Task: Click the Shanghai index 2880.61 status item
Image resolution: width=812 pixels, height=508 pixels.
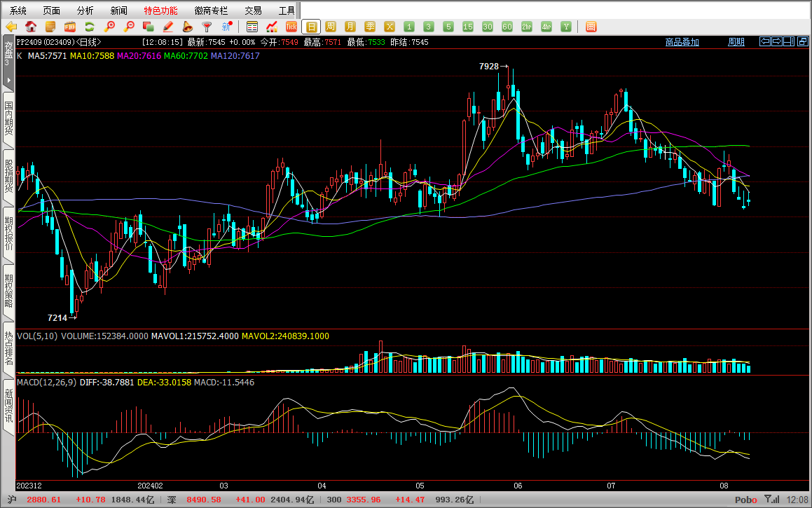Action: tap(43, 500)
